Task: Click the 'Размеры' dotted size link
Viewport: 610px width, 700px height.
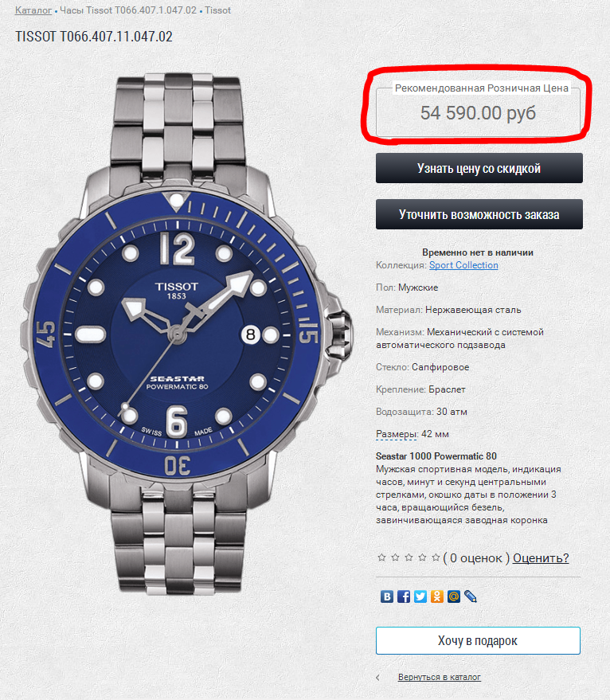Action: pos(397,434)
